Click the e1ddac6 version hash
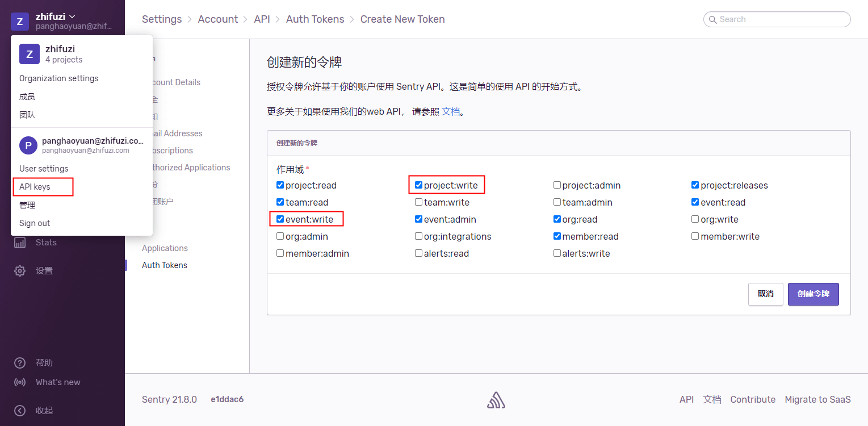Screen dimensions: 868x426 pyautogui.click(x=227, y=400)
